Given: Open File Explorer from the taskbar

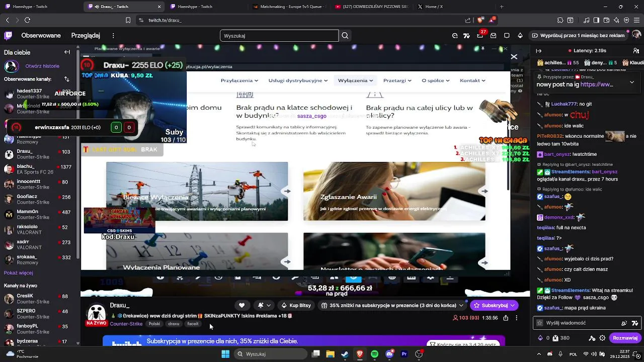Looking at the screenshot, I should point(330,354).
